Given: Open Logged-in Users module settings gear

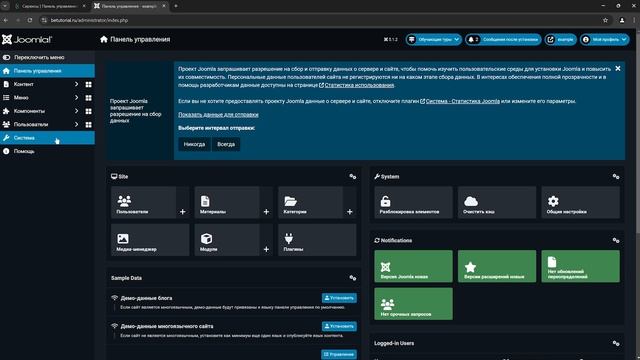Looking at the screenshot, I should click(616, 343).
